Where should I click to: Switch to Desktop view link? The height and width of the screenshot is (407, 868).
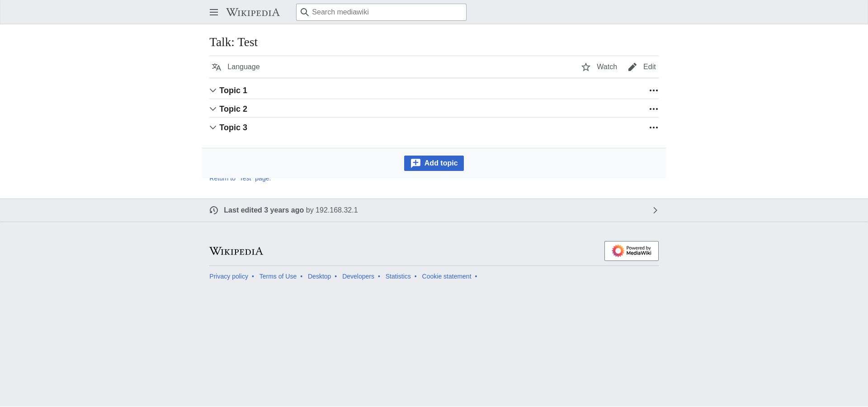pyautogui.click(x=319, y=276)
